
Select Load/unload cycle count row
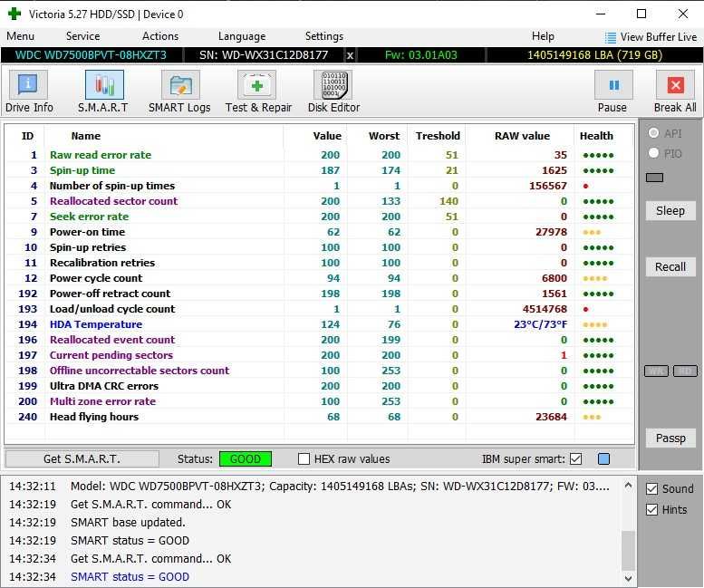click(x=319, y=309)
